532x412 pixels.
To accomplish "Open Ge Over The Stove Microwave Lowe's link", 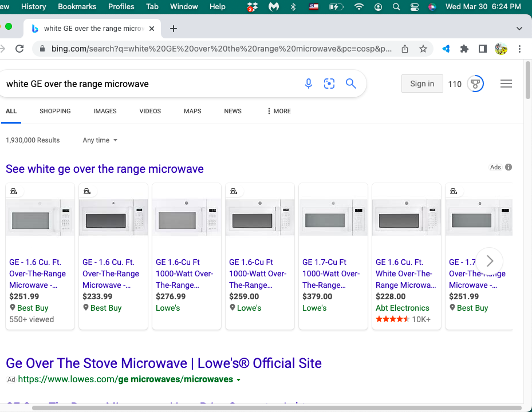I will [163, 363].
